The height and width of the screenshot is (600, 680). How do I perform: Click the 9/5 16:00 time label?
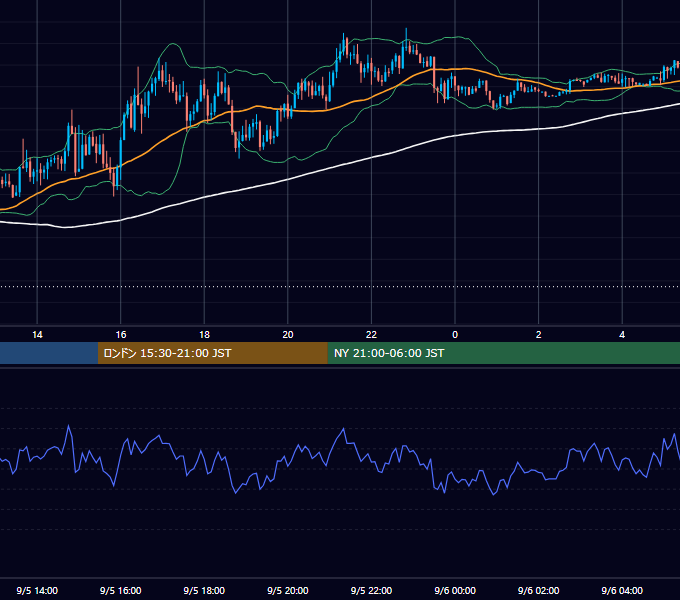point(121,590)
